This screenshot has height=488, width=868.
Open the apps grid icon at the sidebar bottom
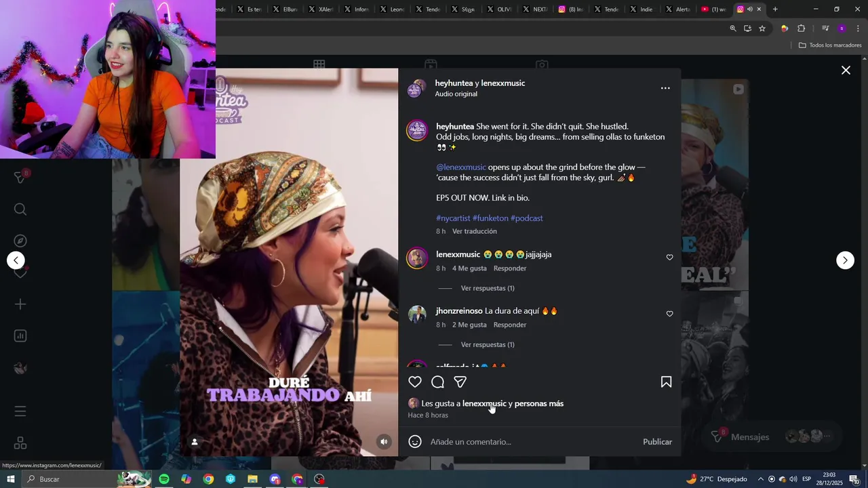click(20, 443)
